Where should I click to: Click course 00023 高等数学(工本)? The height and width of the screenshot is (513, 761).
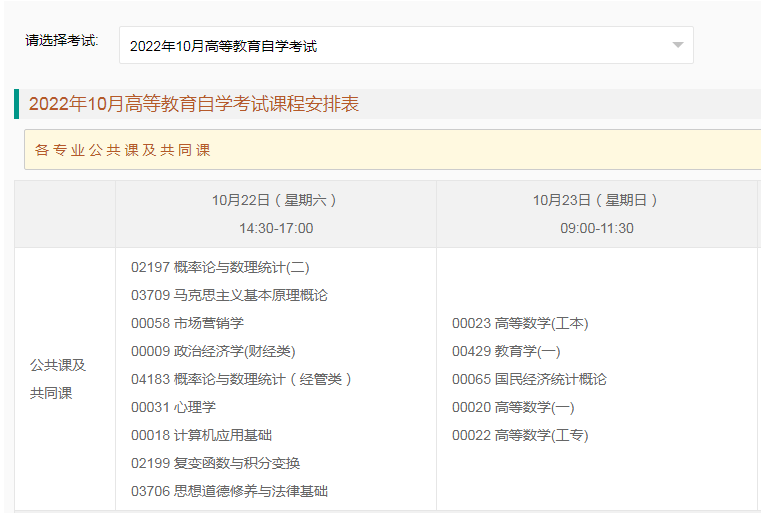[520, 323]
